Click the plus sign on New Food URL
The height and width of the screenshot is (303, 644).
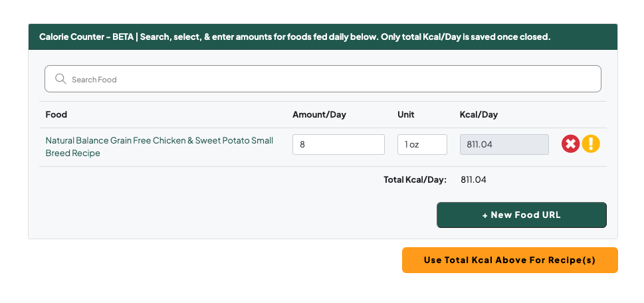click(x=485, y=215)
